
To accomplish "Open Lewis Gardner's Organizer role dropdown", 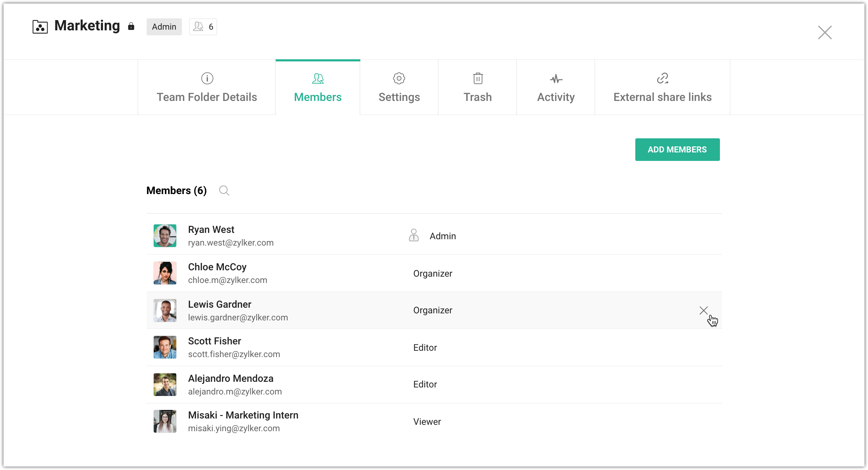I will 433,310.
